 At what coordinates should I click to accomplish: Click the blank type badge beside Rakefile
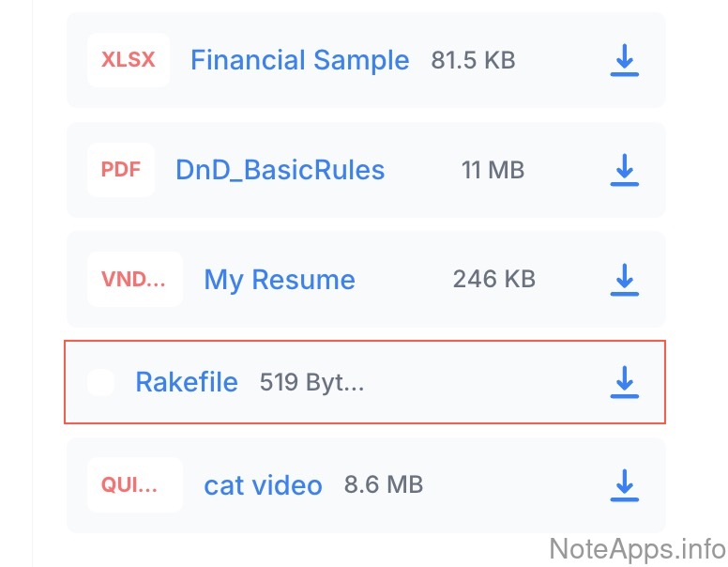pos(100,382)
